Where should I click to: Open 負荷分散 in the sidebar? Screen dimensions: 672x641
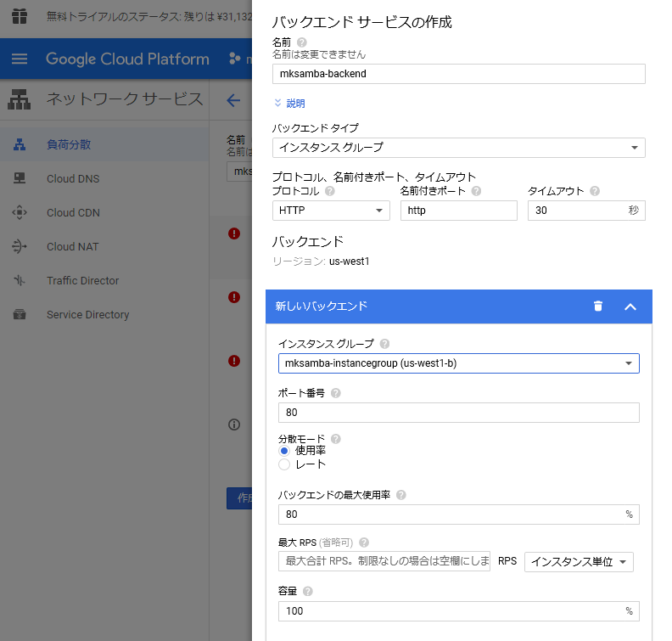coord(69,144)
